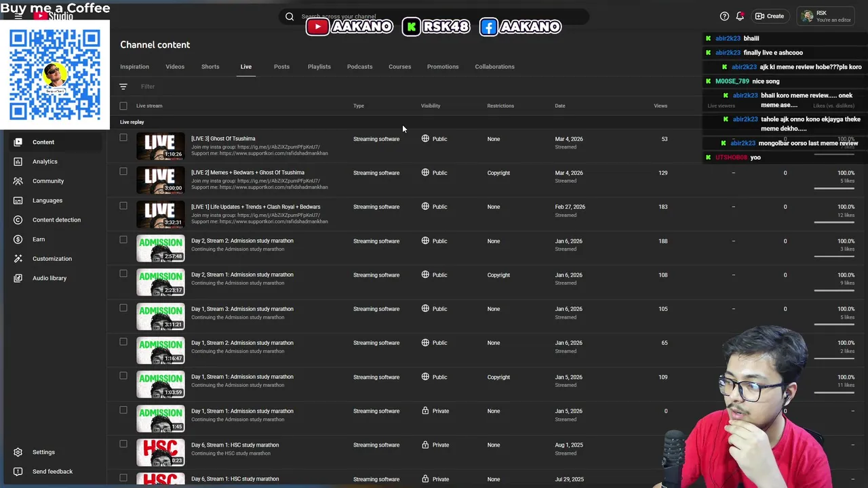Open the Earn section icon
The height and width of the screenshot is (488, 868).
(x=18, y=239)
